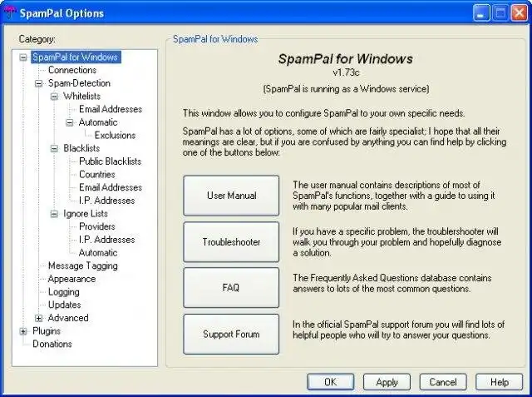Collapse the SpamPal for Windows tree node
The image size is (532, 397).
click(23, 57)
